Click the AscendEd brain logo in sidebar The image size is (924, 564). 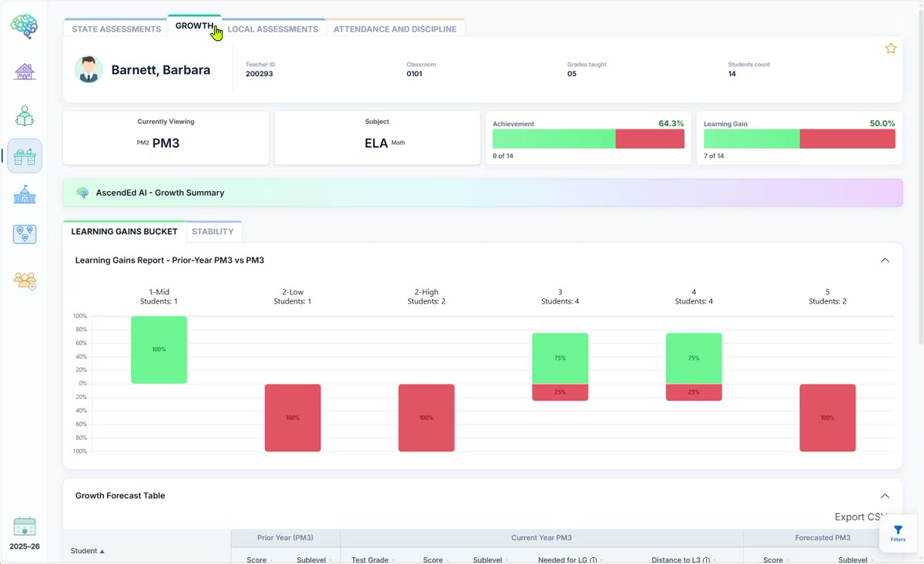(x=25, y=26)
